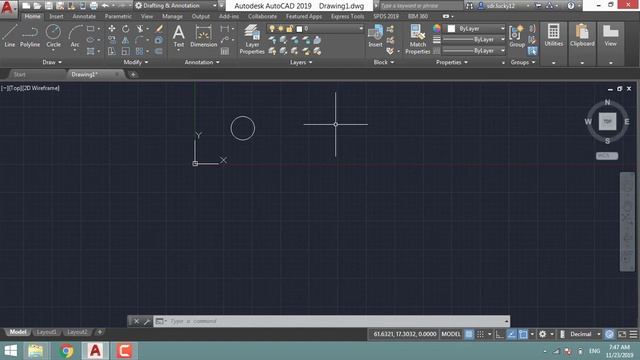Screen dimensions: 640x360
Task: Add a new layout tab
Action: [100, 332]
